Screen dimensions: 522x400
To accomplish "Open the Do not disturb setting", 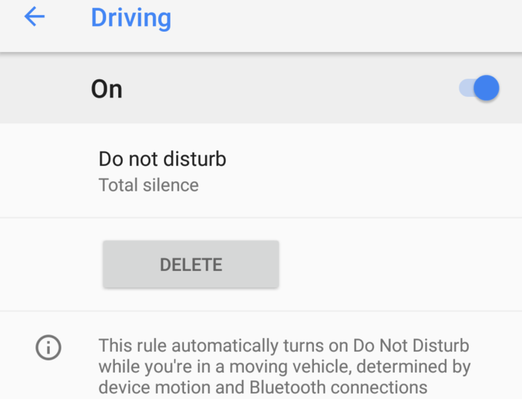I will [x=261, y=171].
